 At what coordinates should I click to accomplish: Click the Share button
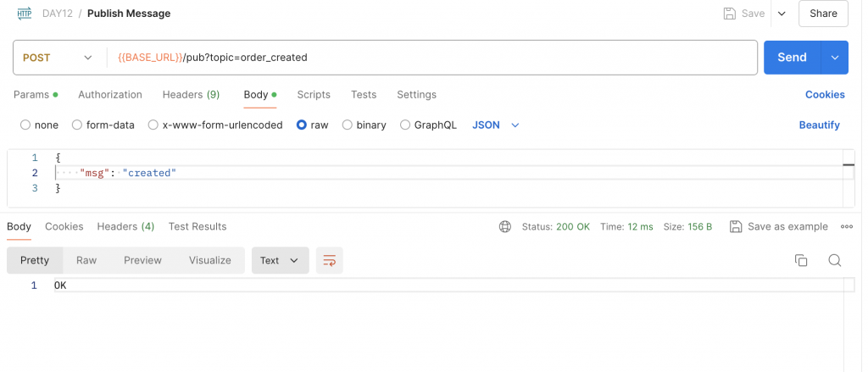point(823,14)
